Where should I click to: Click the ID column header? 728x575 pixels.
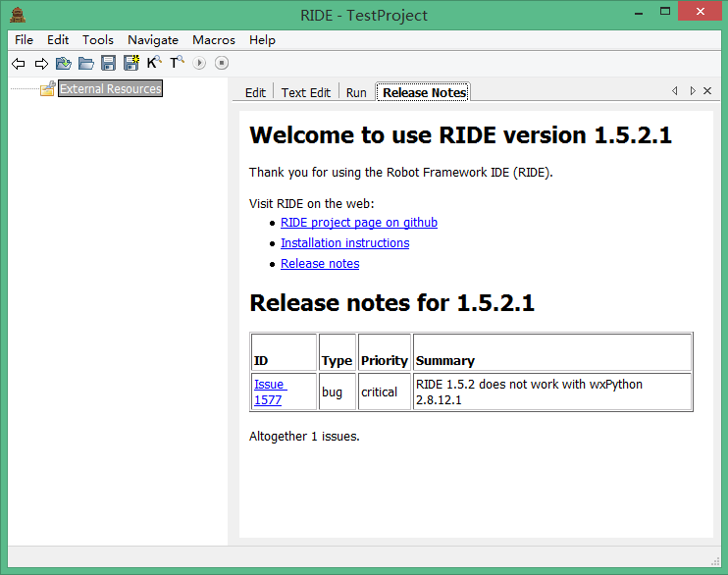(x=284, y=352)
